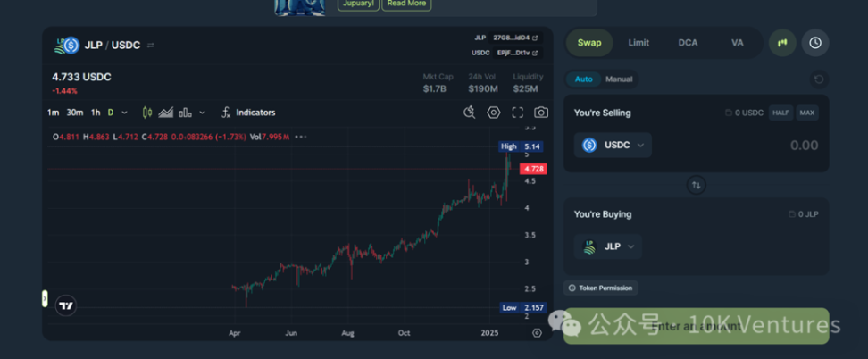Select the 1h timeframe
Image resolution: width=868 pixels, height=359 pixels.
pos(96,113)
